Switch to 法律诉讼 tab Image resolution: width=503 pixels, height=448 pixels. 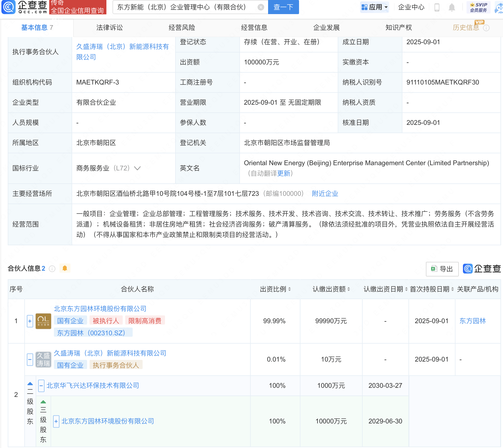(109, 28)
